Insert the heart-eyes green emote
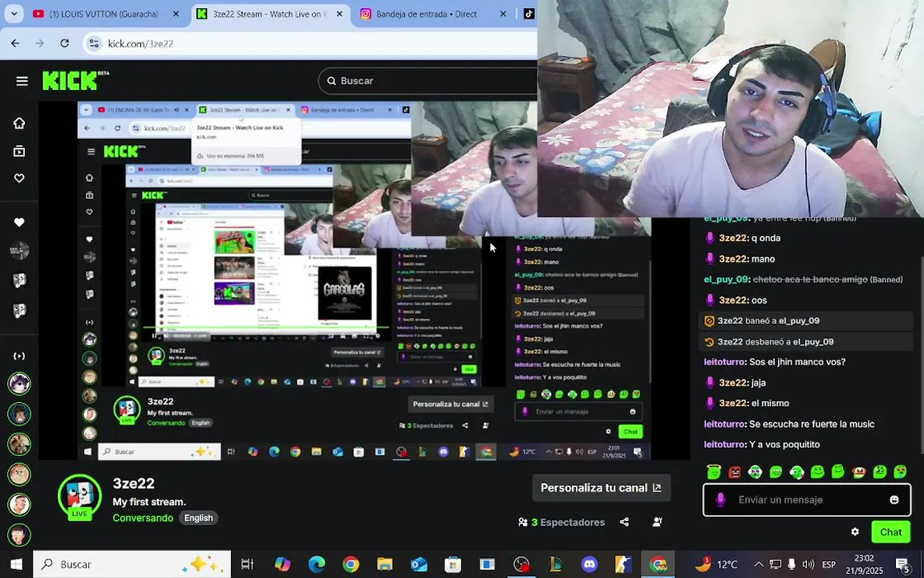Screen dimensions: 924x578 [900, 471]
